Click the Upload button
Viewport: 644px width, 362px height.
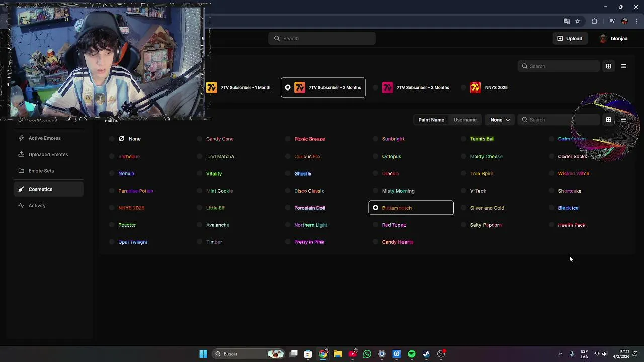tap(570, 38)
